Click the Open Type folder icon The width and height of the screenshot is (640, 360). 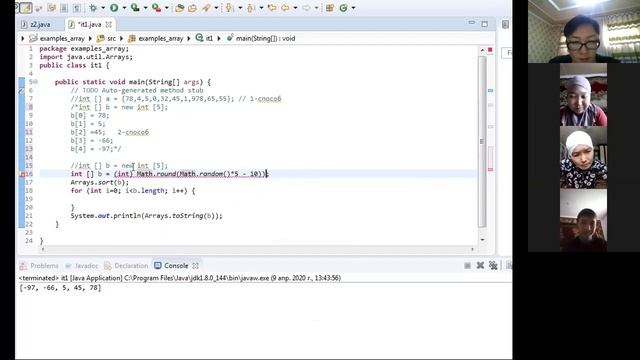click(179, 8)
